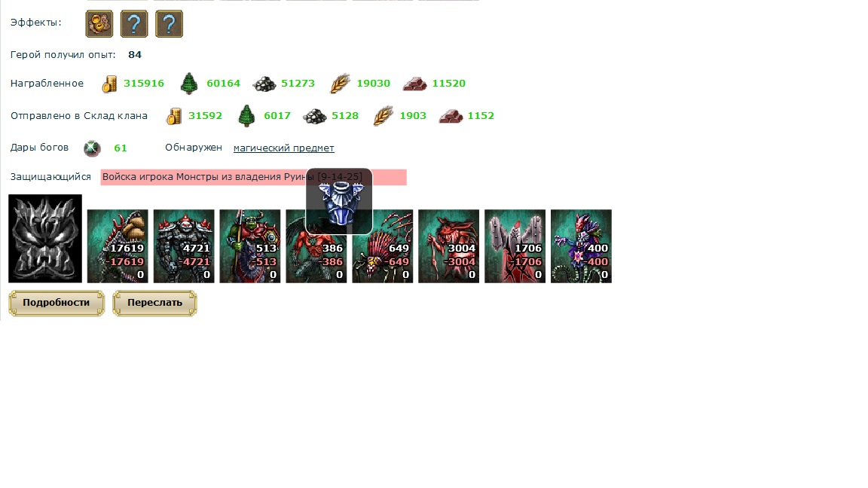Select the spider unit thumbnail with 649
The height and width of the screenshot is (488, 868).
click(383, 246)
